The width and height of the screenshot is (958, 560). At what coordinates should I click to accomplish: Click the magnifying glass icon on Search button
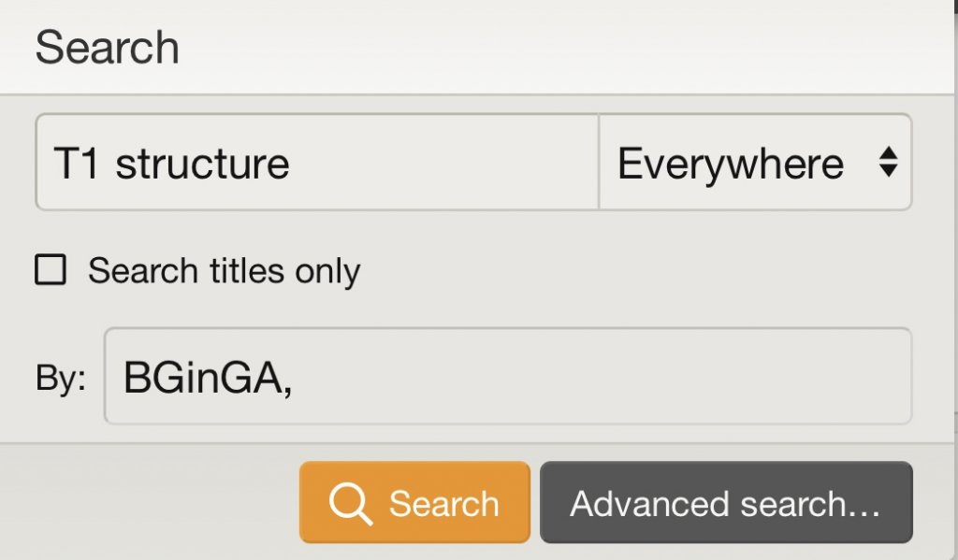pos(350,503)
